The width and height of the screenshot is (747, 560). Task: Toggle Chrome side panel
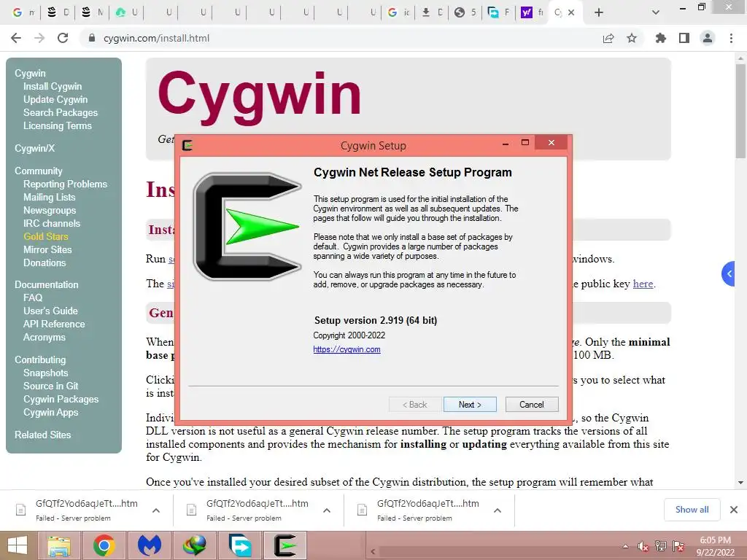684,38
